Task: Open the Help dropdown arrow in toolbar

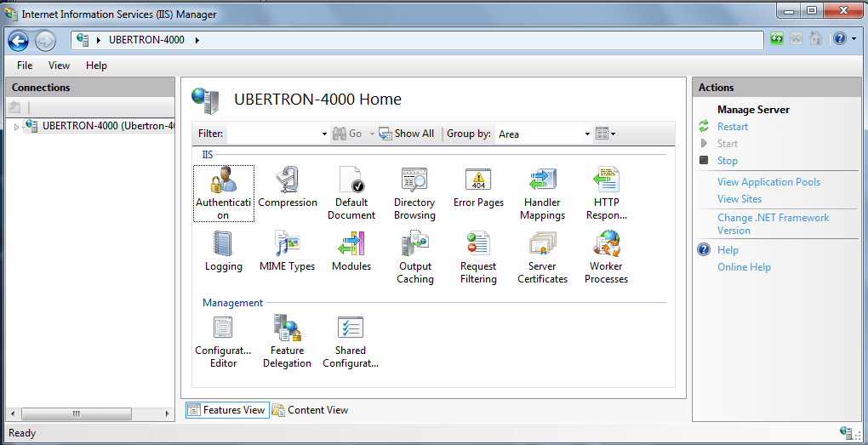Action: 854,39
